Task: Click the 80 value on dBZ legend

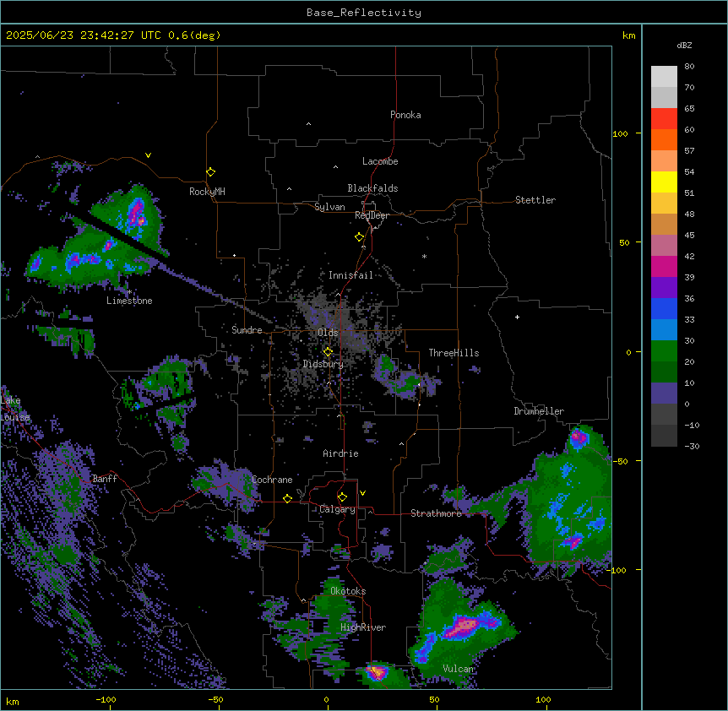Action: tap(689, 67)
